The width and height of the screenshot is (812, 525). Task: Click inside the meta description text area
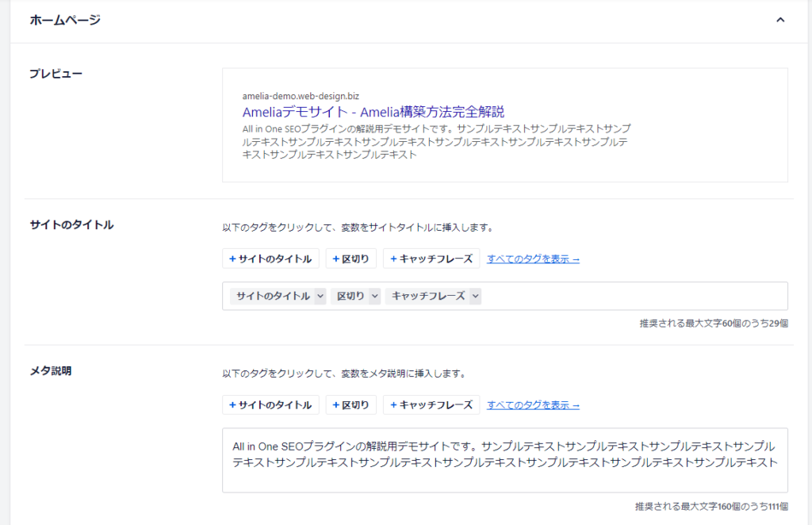coord(504,478)
